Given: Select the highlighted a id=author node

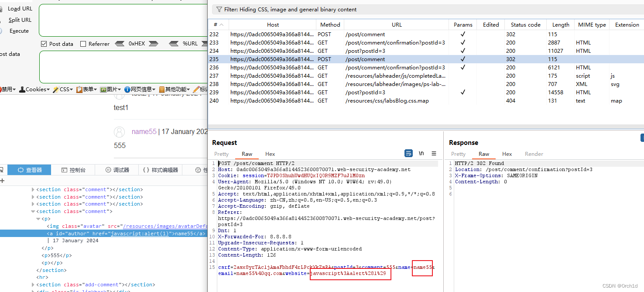Looking at the screenshot, I should click(x=103, y=234).
